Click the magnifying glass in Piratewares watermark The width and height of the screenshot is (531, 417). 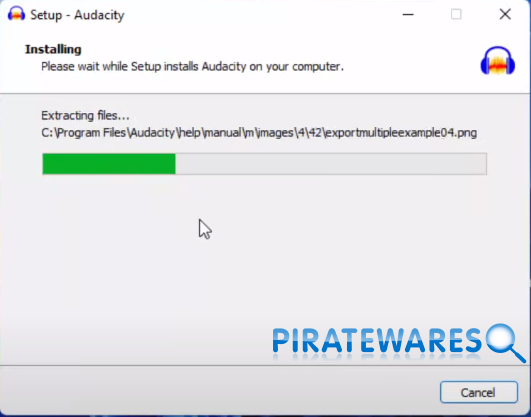point(506,343)
